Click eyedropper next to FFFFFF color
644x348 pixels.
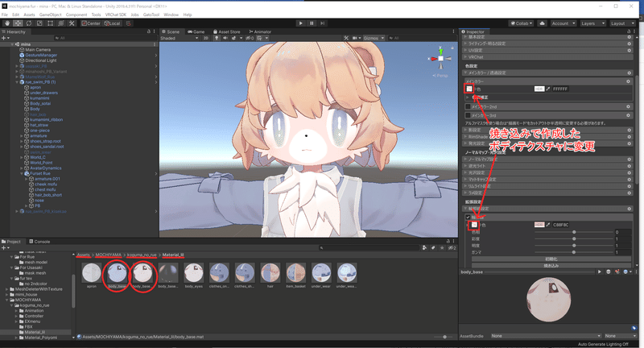548,89
